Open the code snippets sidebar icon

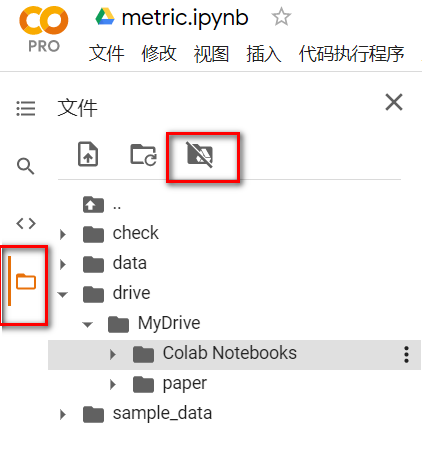tap(26, 223)
